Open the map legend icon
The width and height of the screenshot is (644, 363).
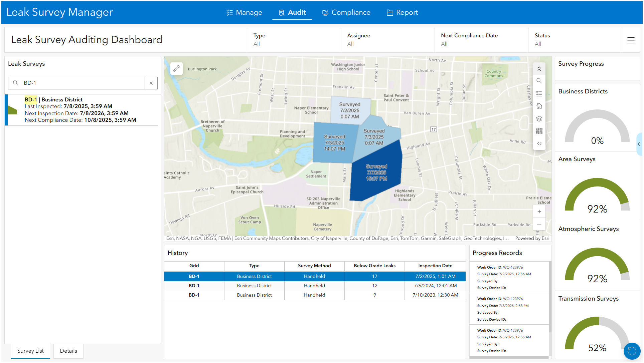[x=539, y=93]
